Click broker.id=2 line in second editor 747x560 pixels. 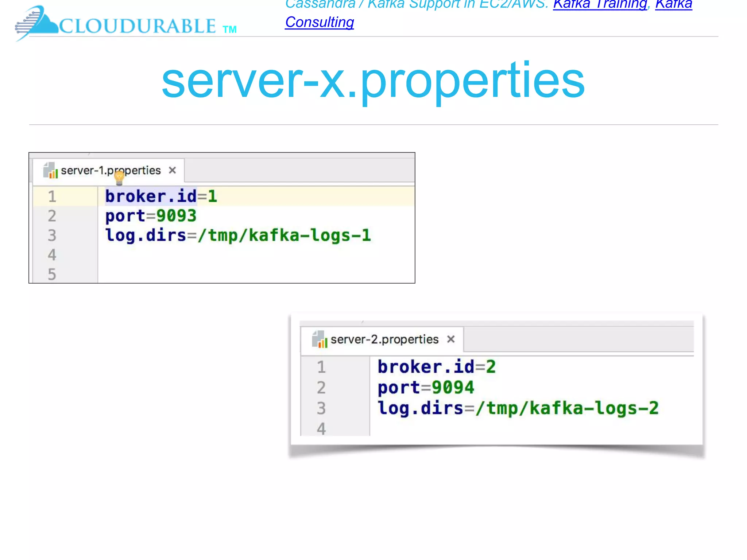click(x=437, y=366)
